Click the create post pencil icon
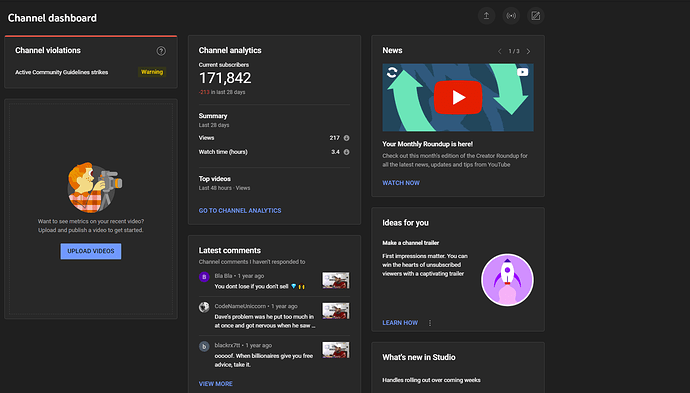 point(536,16)
